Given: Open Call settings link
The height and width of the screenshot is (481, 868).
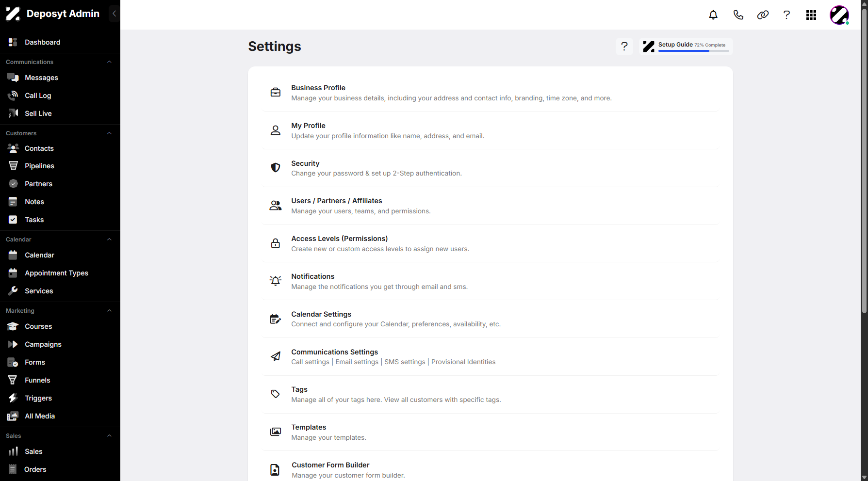Looking at the screenshot, I should coord(311,362).
